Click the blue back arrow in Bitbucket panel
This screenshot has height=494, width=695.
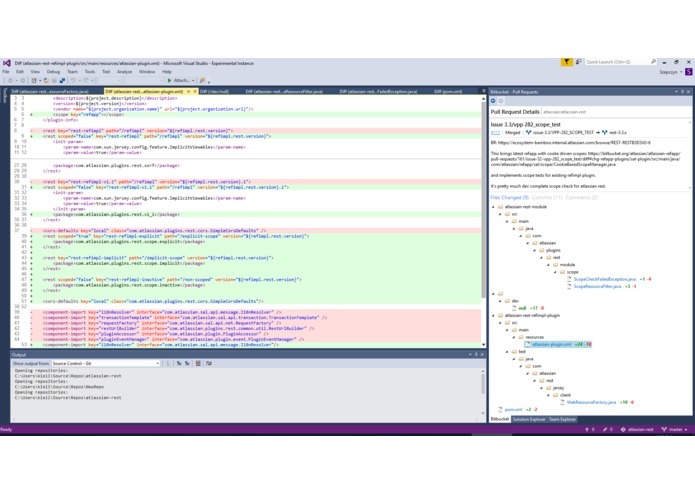tap(493, 101)
